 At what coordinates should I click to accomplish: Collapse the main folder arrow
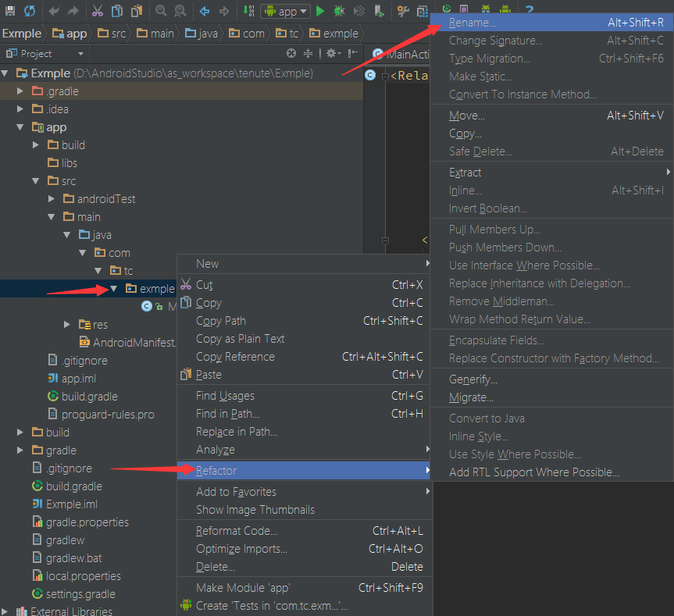[51, 217]
